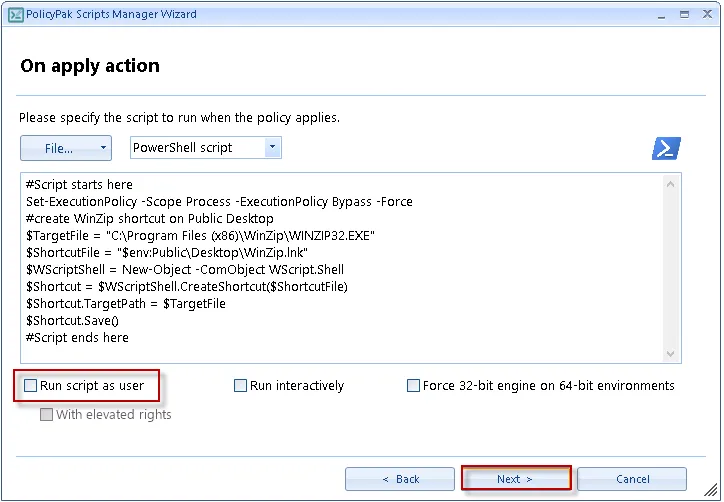Click the script editor's vertical scrollbar track
The image size is (724, 502).
pyautogui.click(x=673, y=268)
